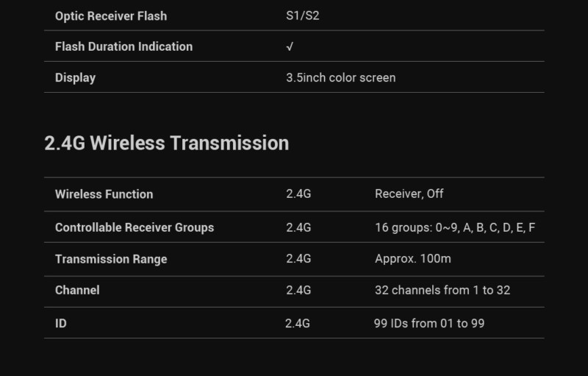Viewport: 588px width, 376px height.
Task: Click the Wireless Function label
Action: (104, 194)
